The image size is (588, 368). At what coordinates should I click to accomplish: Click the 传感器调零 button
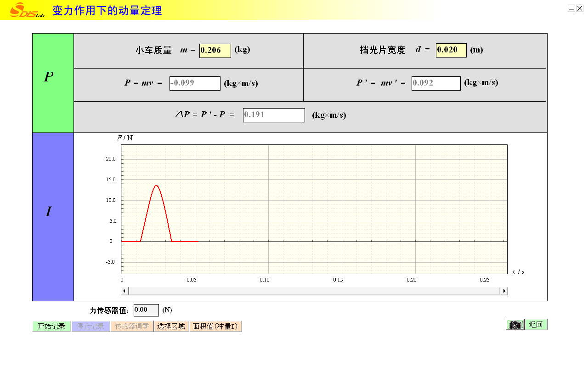click(132, 326)
